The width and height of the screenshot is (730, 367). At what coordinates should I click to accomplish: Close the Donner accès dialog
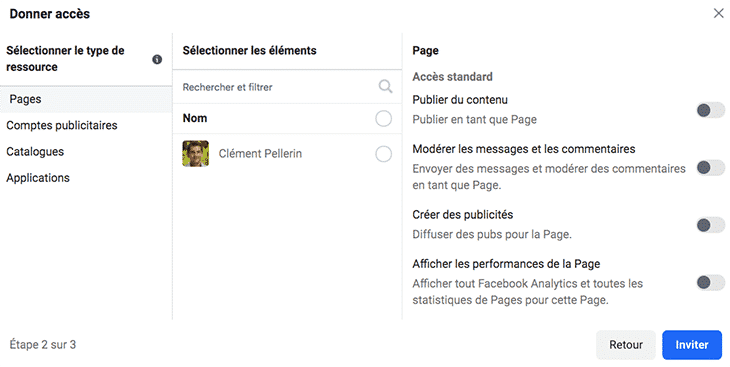click(x=718, y=13)
